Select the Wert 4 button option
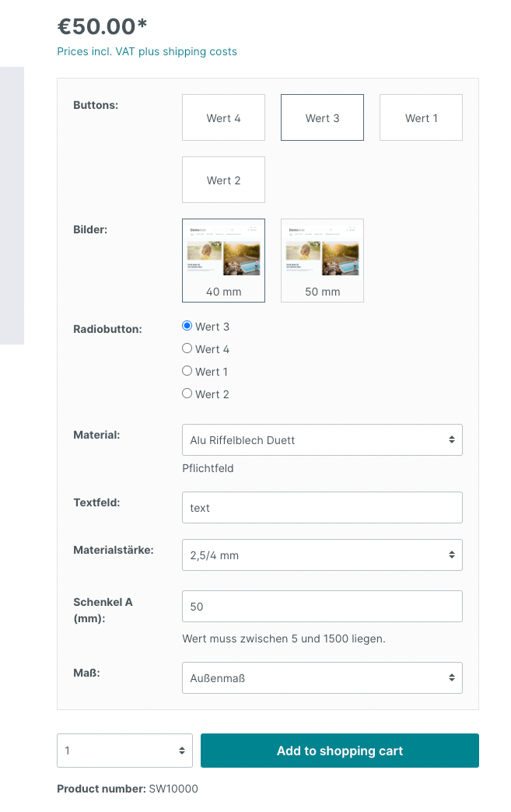511x812 pixels. 223,117
